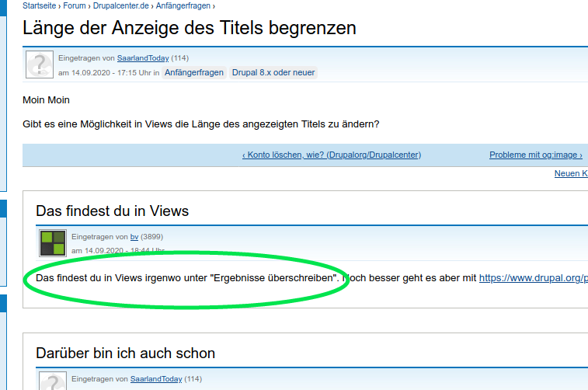This screenshot has width=588, height=390.
Task: Open the comment title 'Das findest du in Views'
Action: 112,211
